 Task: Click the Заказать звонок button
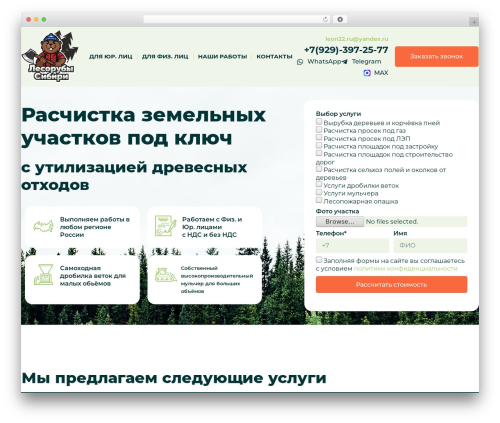tap(436, 56)
